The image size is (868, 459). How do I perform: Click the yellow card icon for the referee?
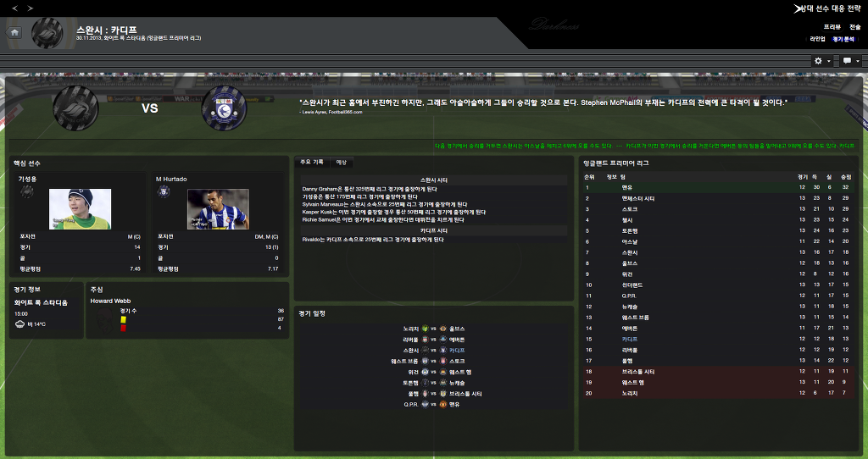pos(123,319)
